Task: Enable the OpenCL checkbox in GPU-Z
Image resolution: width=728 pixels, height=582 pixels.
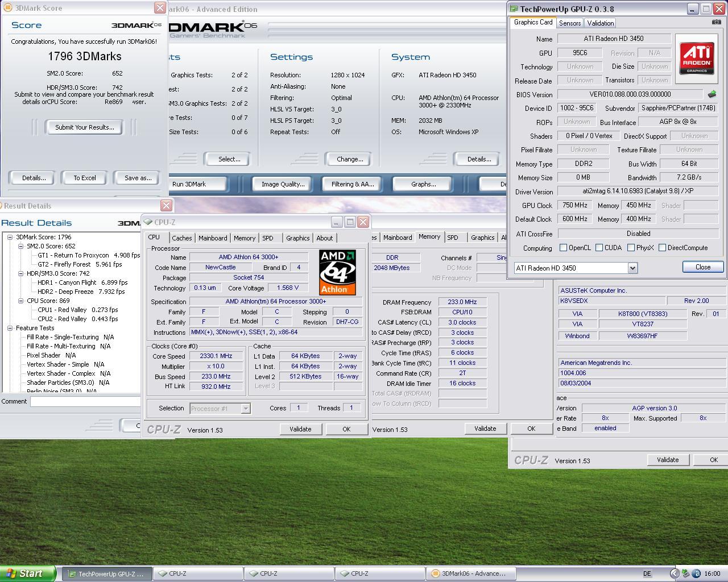Action: [x=563, y=248]
